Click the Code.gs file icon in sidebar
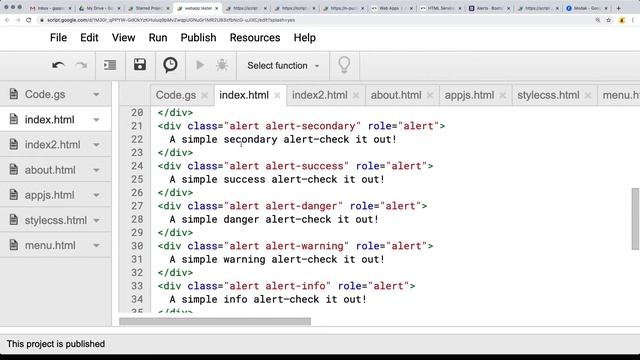 14,94
